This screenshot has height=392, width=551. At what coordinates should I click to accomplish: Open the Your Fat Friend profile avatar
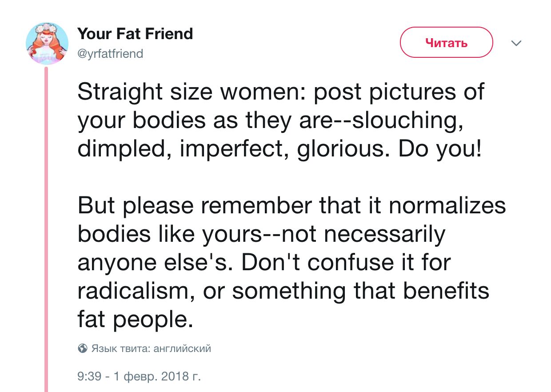click(x=47, y=44)
